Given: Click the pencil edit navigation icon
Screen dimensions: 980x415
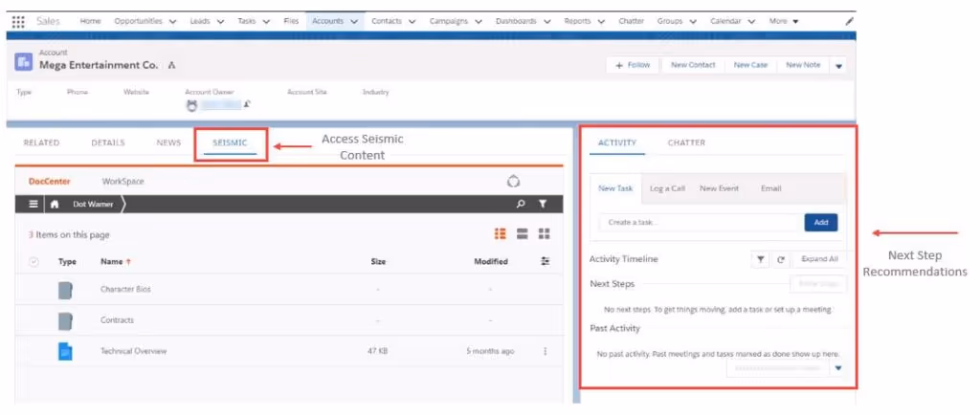Looking at the screenshot, I should pos(849,21).
